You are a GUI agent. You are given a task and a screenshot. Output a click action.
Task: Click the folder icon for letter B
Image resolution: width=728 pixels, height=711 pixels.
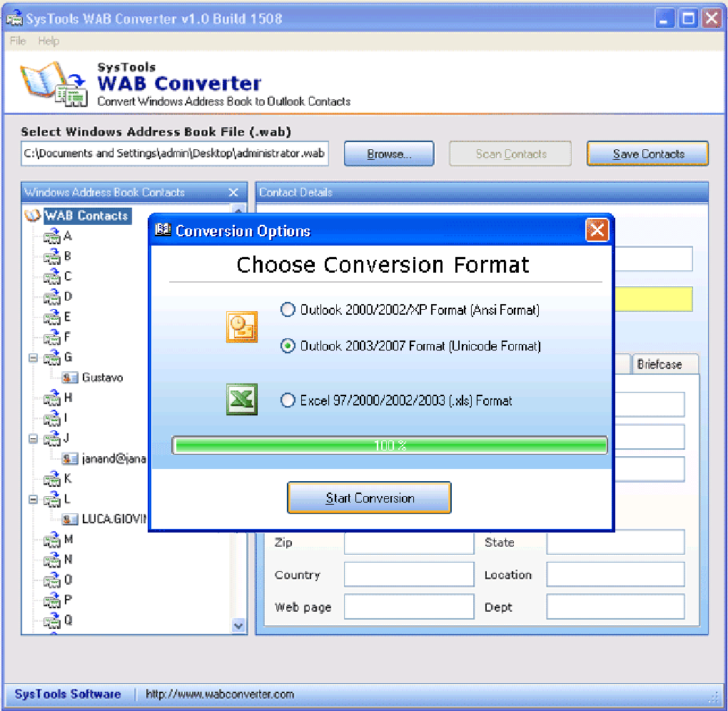click(x=52, y=256)
